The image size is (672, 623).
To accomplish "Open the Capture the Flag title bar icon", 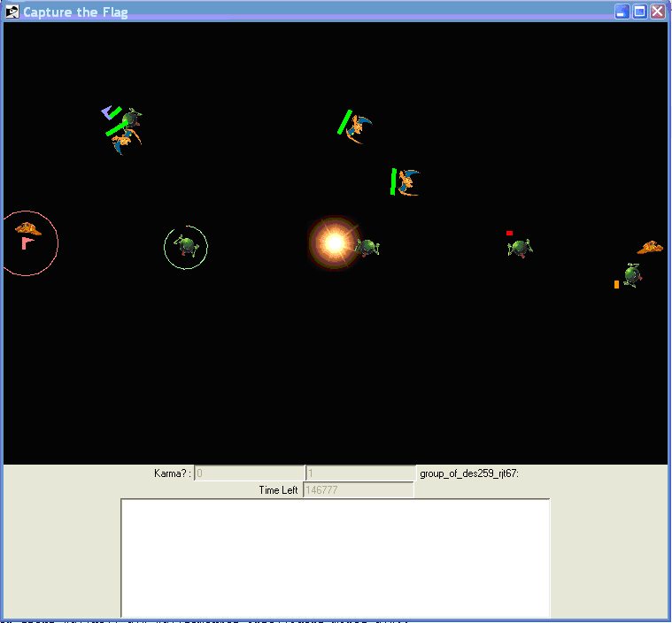I will (12, 12).
